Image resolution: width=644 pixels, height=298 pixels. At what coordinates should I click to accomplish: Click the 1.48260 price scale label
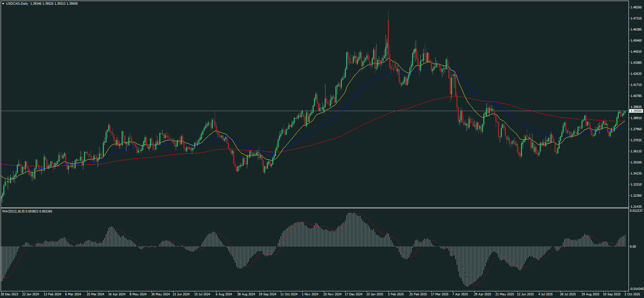636,7
